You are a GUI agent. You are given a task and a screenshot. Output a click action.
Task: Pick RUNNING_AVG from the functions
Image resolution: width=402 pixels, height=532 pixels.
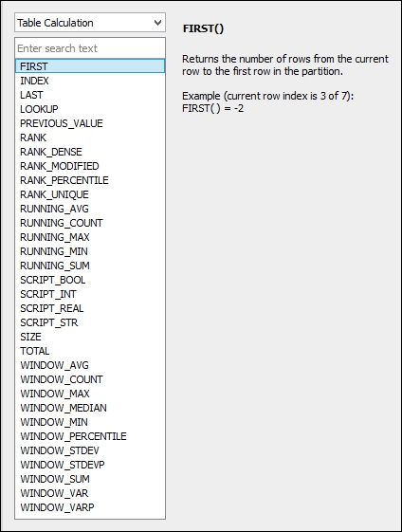point(90,209)
